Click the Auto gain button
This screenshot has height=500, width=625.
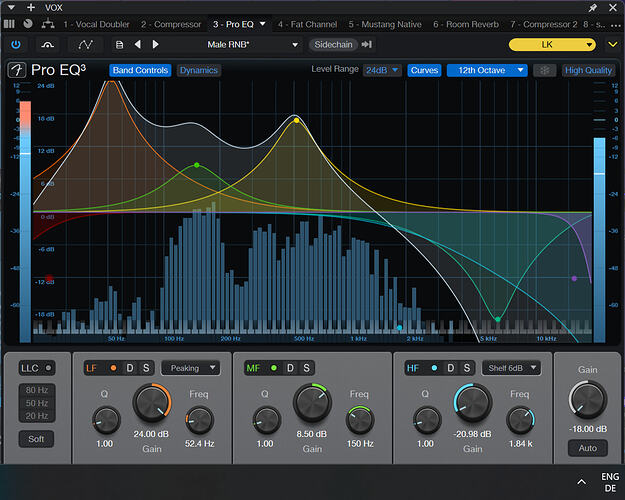(x=588, y=448)
